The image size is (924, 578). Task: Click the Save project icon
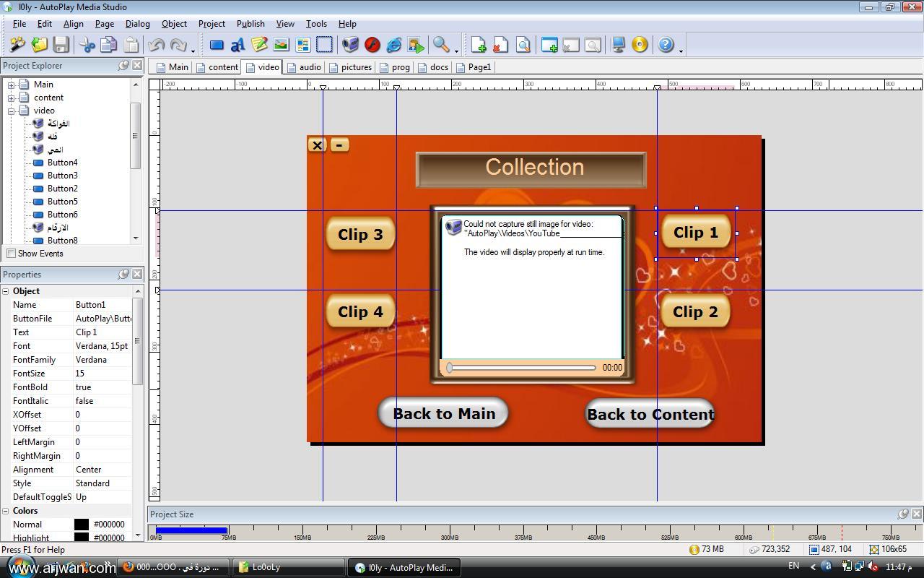[x=61, y=45]
